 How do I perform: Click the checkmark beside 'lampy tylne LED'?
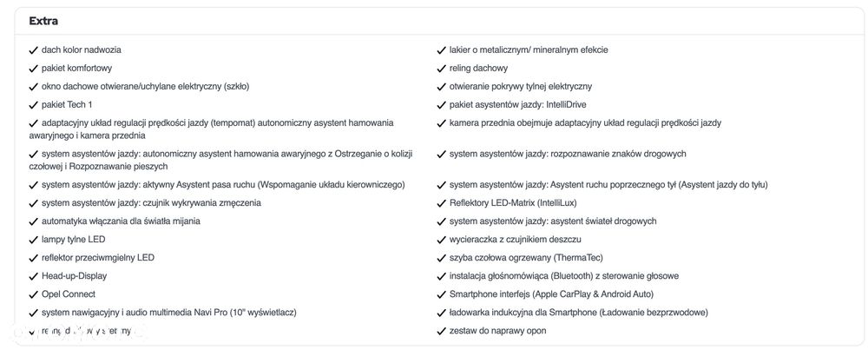(x=33, y=240)
